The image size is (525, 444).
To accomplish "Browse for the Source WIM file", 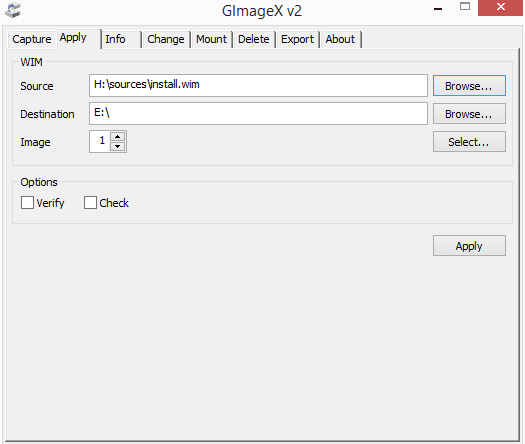I will [x=469, y=86].
